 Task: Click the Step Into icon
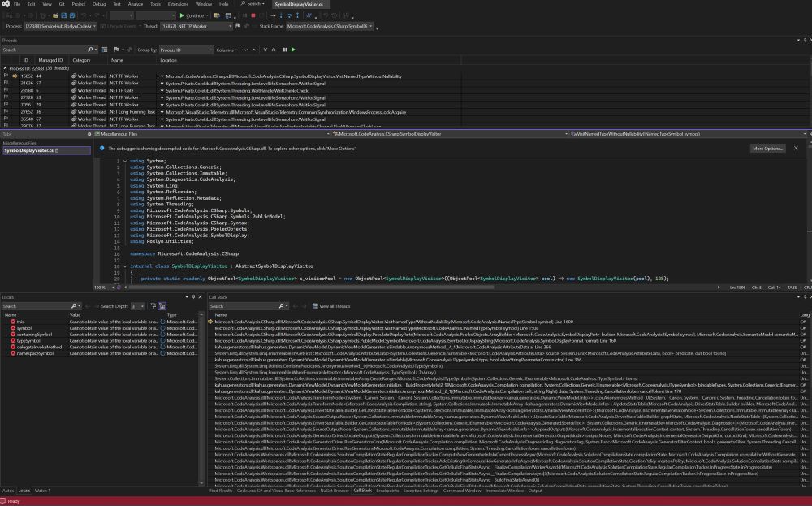(281, 15)
